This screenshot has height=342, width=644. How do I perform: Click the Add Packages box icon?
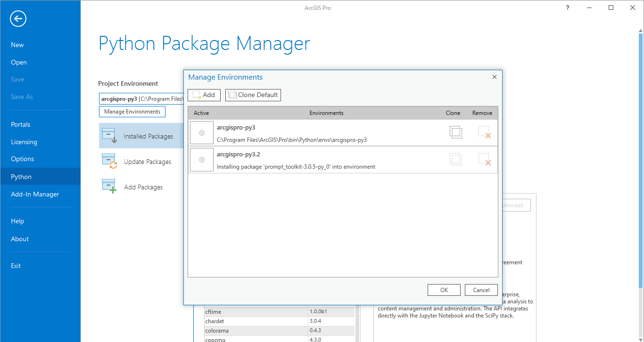109,187
